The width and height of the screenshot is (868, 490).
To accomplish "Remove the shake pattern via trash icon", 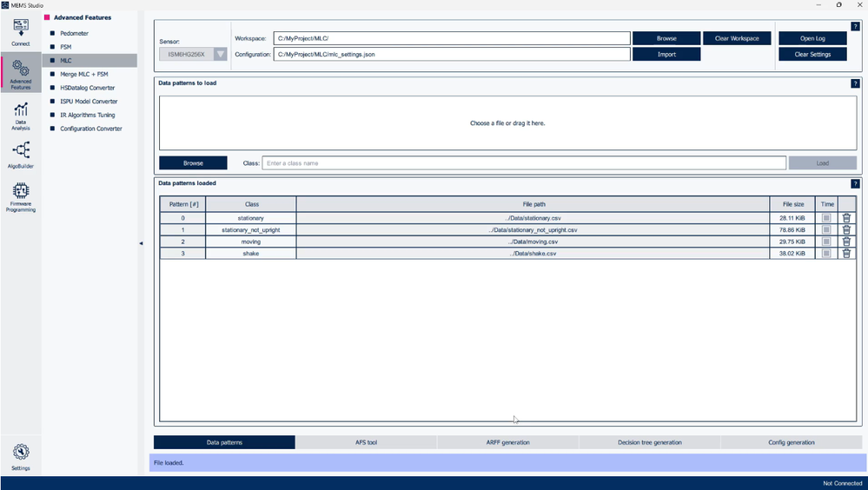I will click(x=846, y=254).
